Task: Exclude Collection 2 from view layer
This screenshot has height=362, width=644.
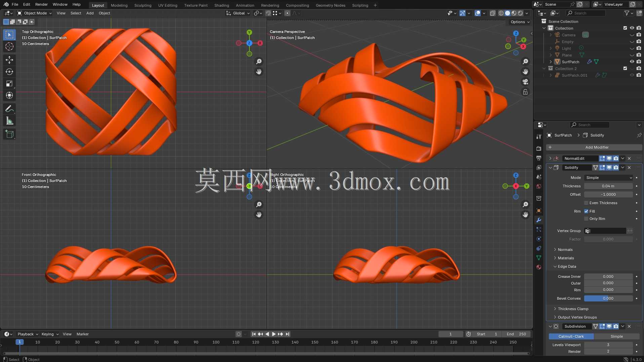Action: [625, 68]
